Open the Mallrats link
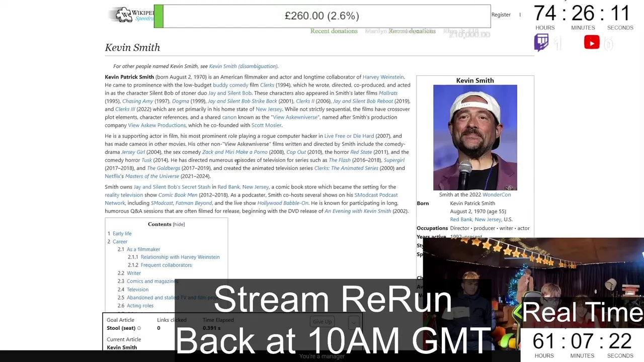Image resolution: width=644 pixels, height=362 pixels. [x=388, y=93]
